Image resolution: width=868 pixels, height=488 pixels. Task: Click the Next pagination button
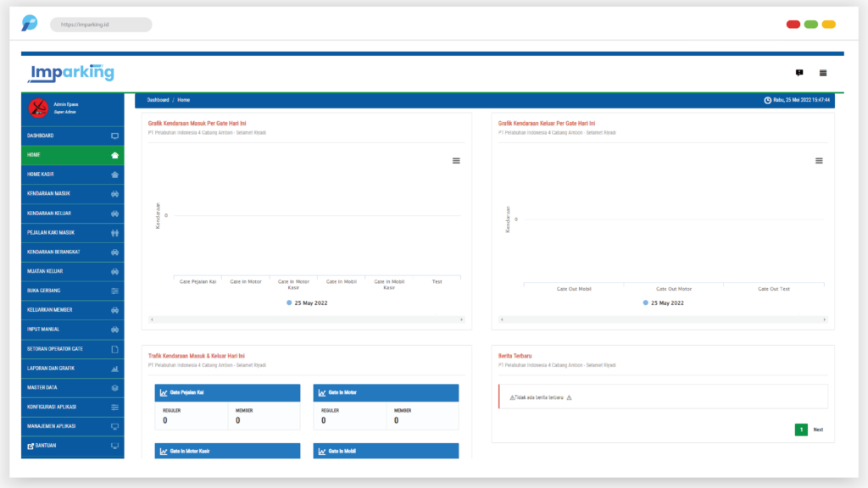818,430
